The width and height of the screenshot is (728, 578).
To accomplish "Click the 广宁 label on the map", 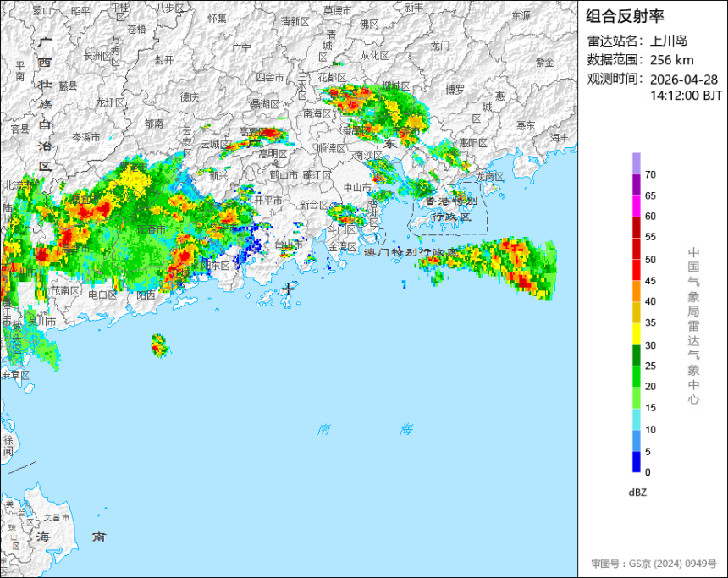I will (x=241, y=47).
